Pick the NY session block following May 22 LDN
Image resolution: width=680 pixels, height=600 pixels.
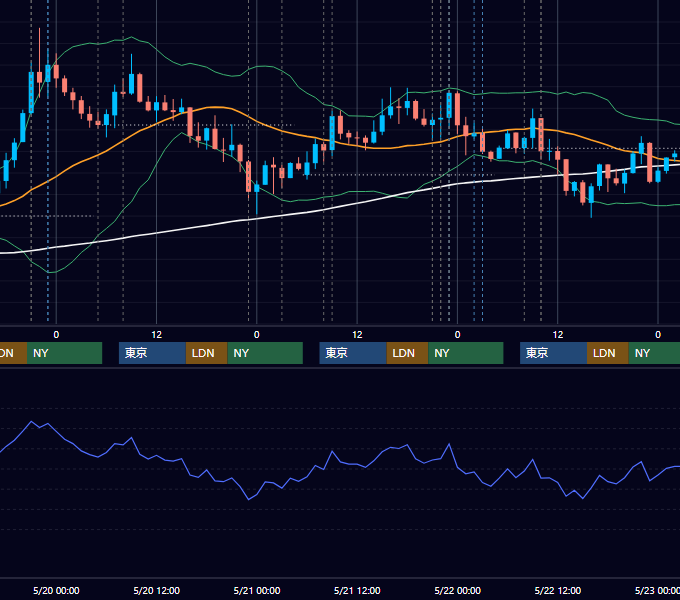[654, 353]
